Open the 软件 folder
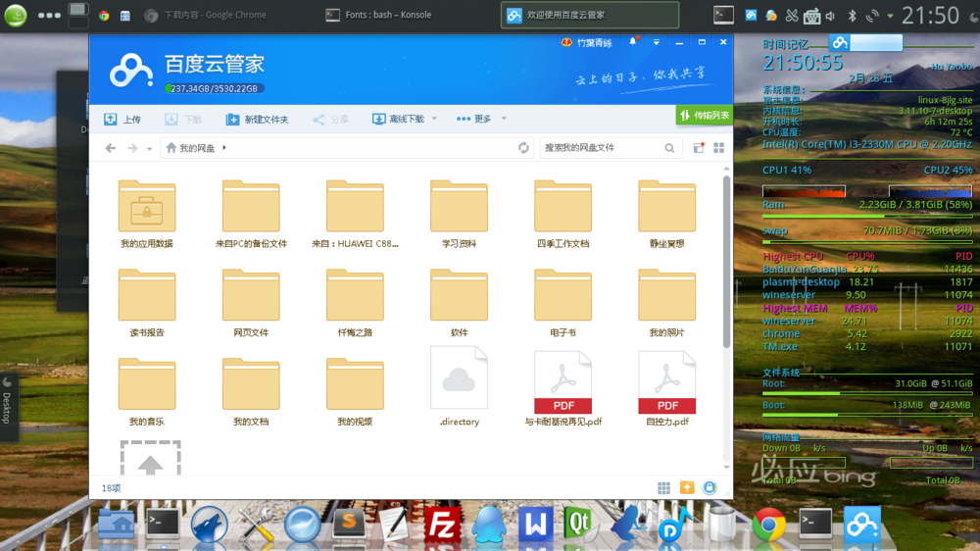Screen dimensions: 980x551 pyautogui.click(x=459, y=303)
